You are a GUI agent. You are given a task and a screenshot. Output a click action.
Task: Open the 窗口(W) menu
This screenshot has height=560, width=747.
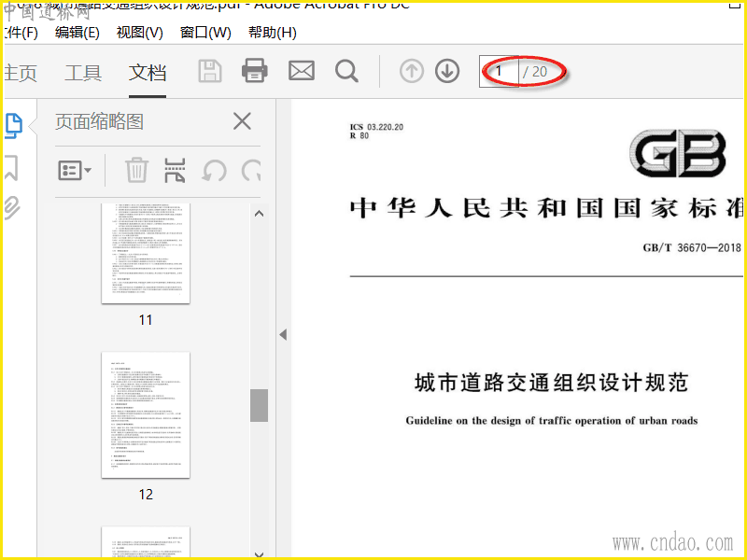(x=205, y=33)
